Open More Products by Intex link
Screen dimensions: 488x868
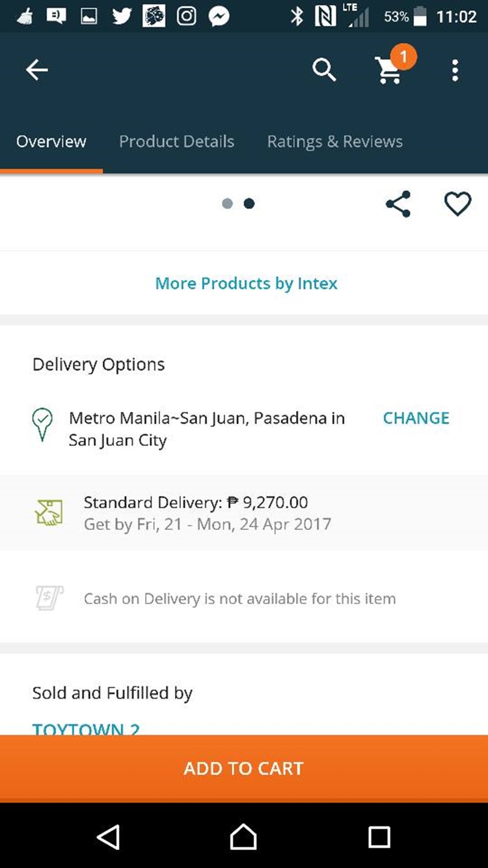point(246,283)
